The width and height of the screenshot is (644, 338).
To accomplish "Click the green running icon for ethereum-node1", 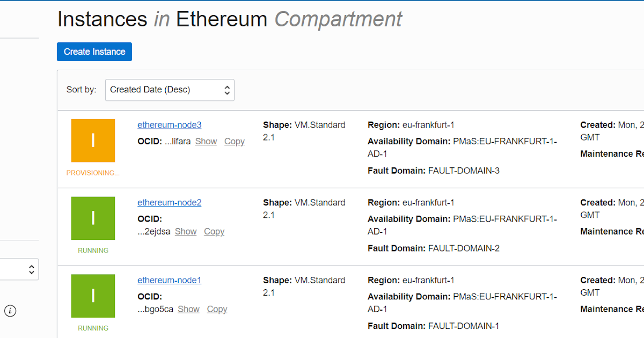I will pyautogui.click(x=93, y=296).
